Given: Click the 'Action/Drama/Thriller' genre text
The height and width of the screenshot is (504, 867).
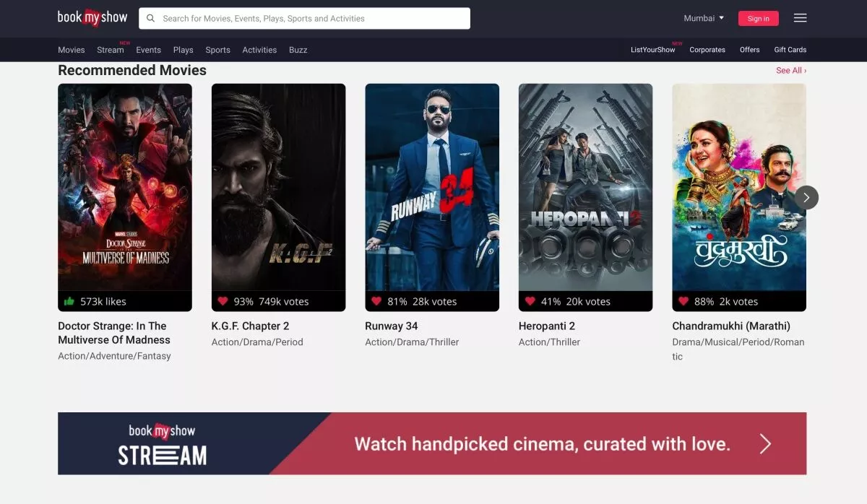Looking at the screenshot, I should click(x=412, y=342).
